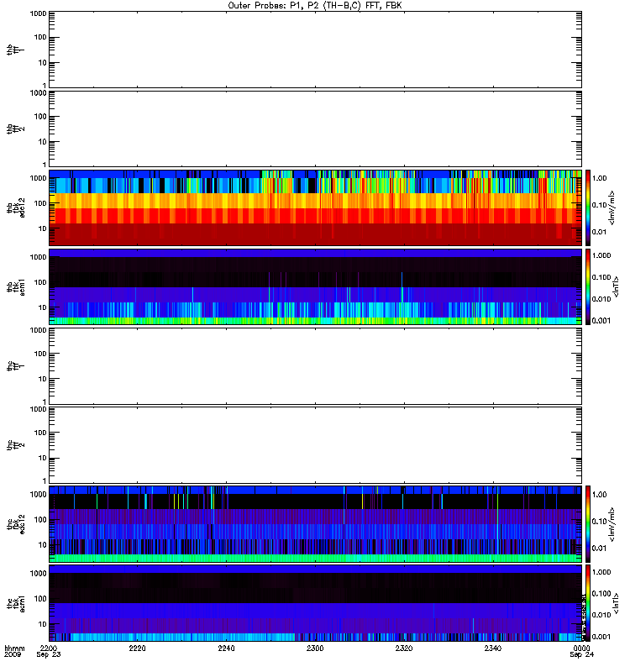Click "0.01" on the thc edc12 color bar
The width and height of the screenshot is (630, 672).
(x=600, y=549)
